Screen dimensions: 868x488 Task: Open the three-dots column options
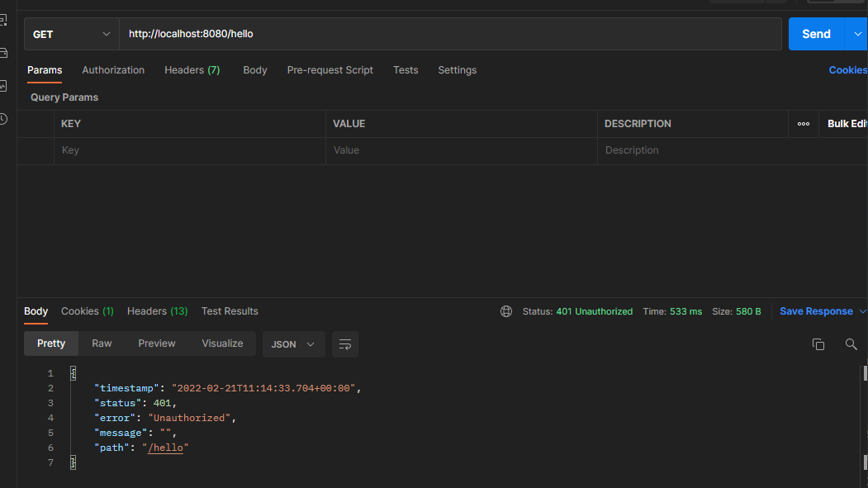pos(804,124)
